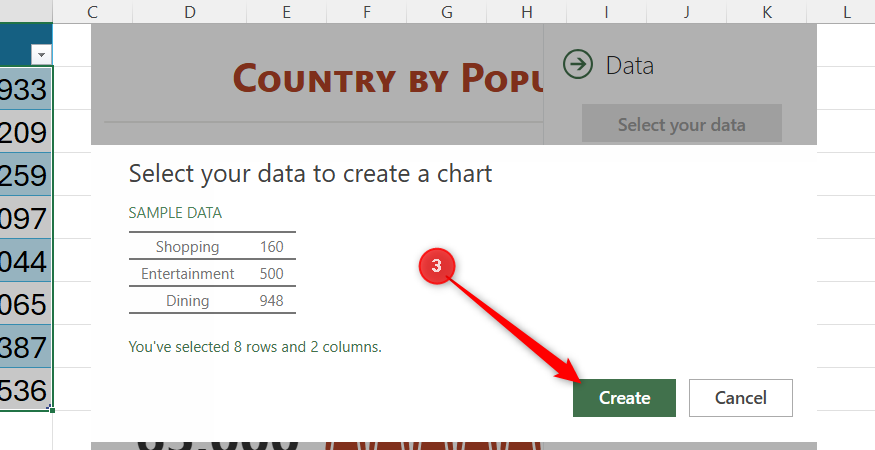
Task: Click the 8 rows and 2 columns message
Action: pyautogui.click(x=255, y=347)
